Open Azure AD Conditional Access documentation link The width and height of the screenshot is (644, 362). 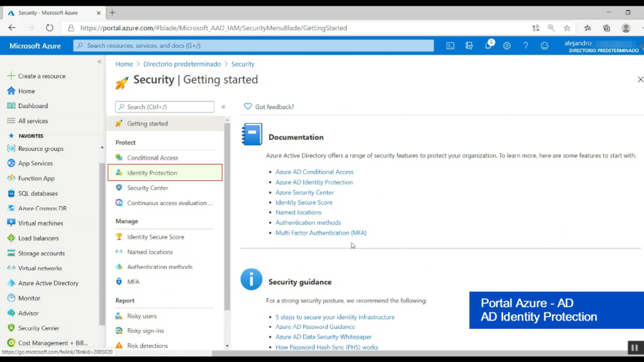pyautogui.click(x=314, y=172)
